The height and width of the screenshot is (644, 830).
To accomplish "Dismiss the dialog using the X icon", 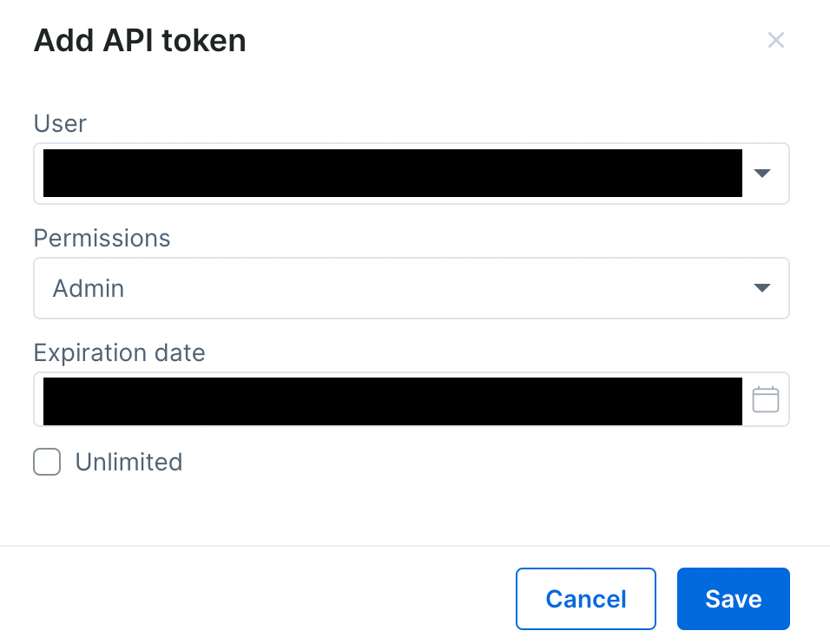I will point(775,40).
